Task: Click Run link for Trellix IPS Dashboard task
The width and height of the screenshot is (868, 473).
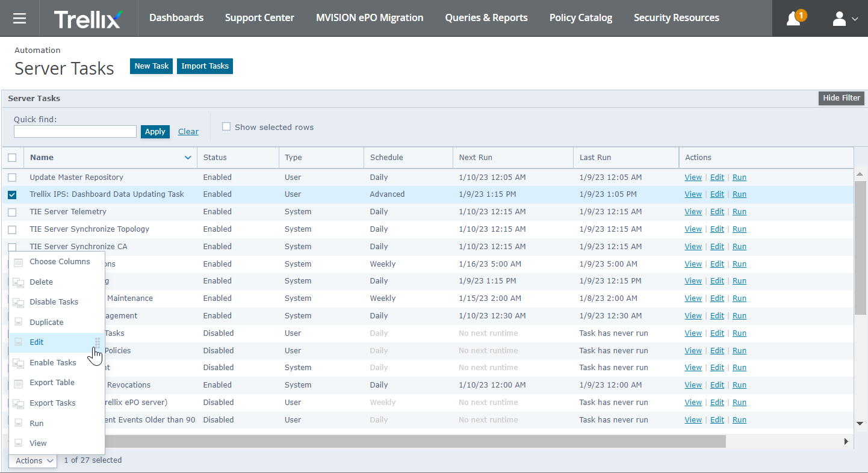Action: point(739,194)
